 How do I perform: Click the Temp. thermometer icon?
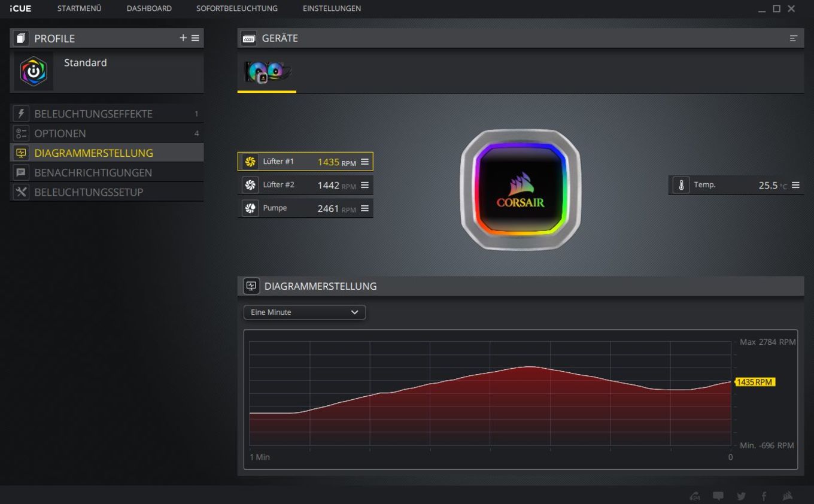point(681,185)
